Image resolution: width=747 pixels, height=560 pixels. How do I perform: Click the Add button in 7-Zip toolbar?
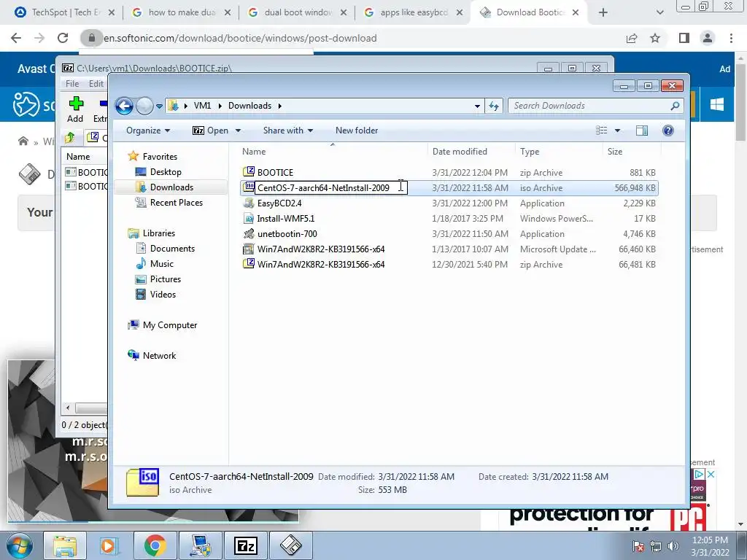pyautogui.click(x=75, y=109)
